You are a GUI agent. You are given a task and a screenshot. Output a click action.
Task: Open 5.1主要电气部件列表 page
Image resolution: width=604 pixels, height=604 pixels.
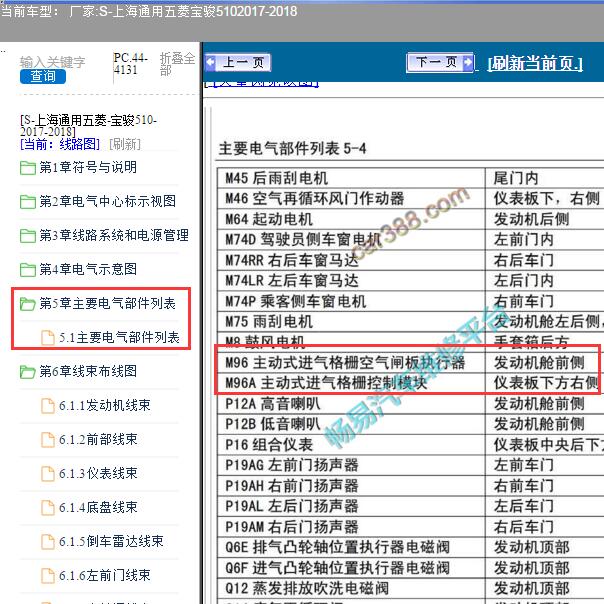(119, 337)
